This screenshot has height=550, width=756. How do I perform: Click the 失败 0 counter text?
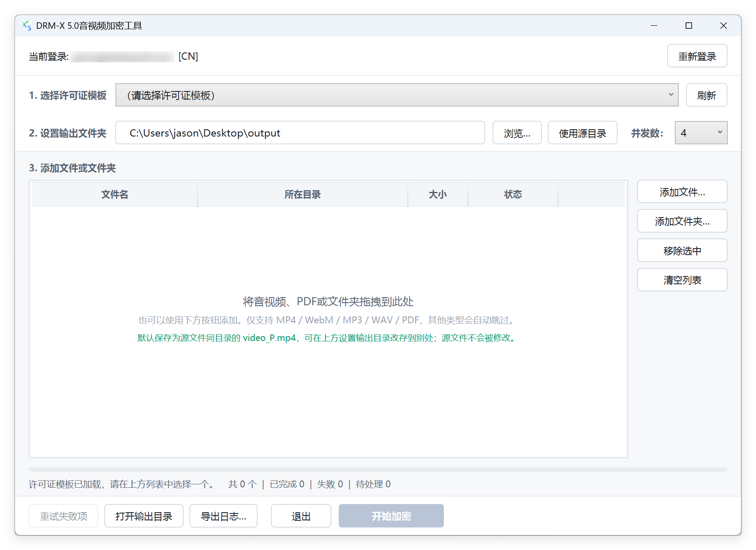pos(330,484)
